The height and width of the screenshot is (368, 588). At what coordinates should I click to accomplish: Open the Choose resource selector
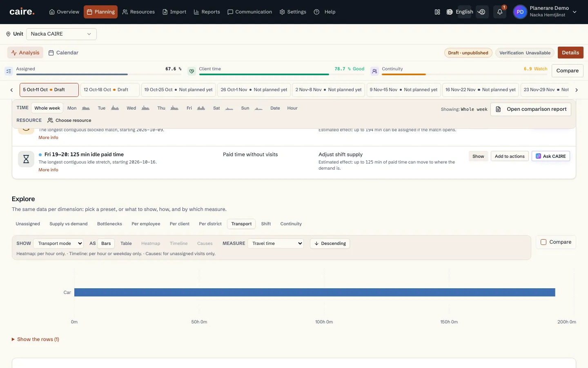point(69,120)
